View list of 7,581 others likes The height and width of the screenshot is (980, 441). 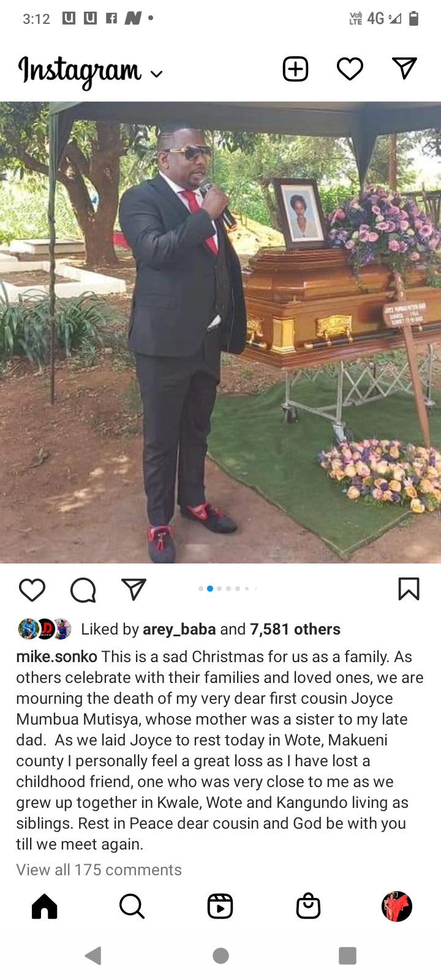click(x=295, y=629)
